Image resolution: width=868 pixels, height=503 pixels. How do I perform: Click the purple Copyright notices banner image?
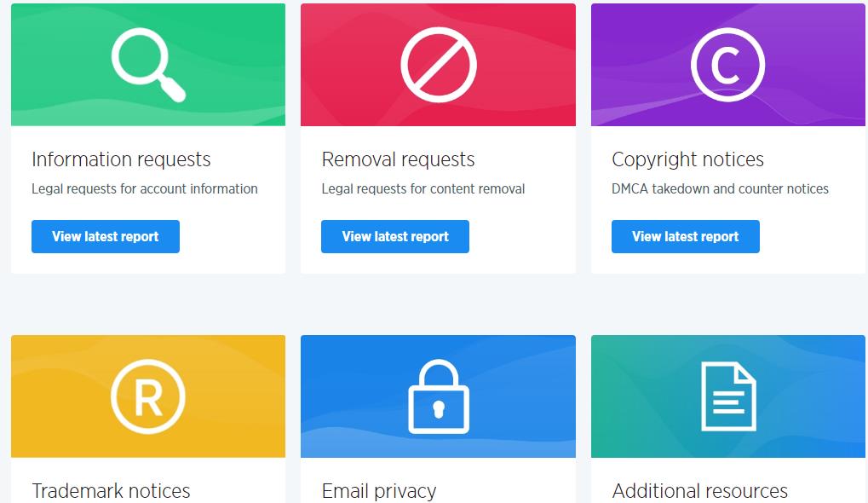pyautogui.click(x=728, y=65)
